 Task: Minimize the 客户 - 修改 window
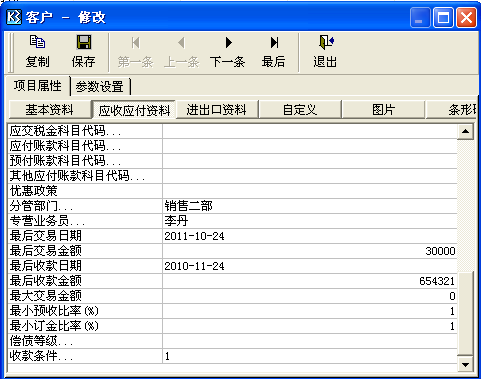tap(420, 18)
